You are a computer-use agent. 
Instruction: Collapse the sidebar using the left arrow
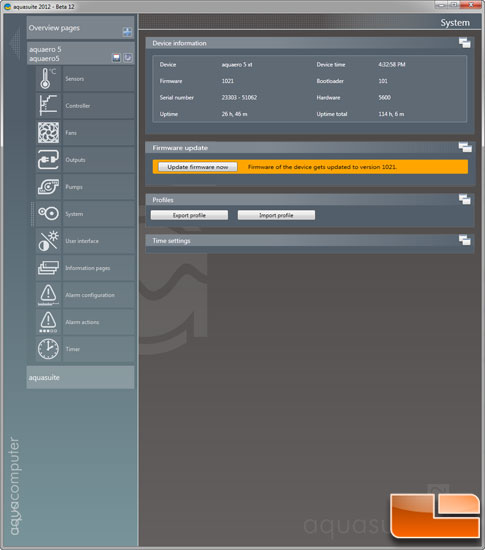(14, 44)
